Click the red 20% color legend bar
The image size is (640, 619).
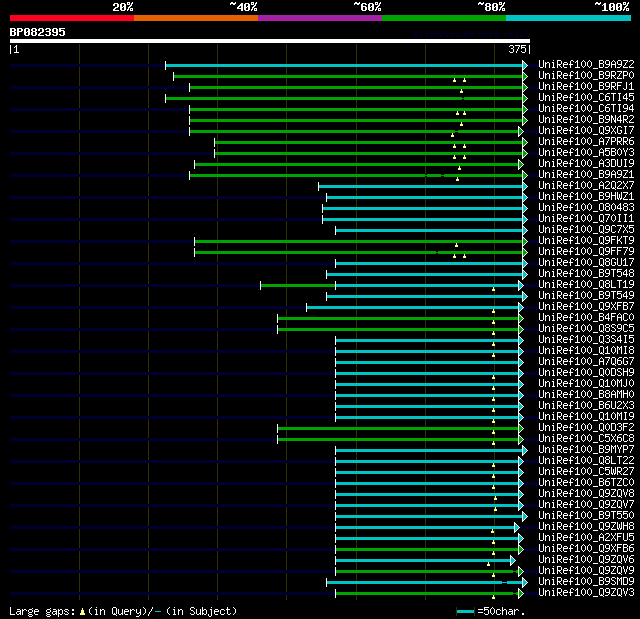(x=72, y=18)
